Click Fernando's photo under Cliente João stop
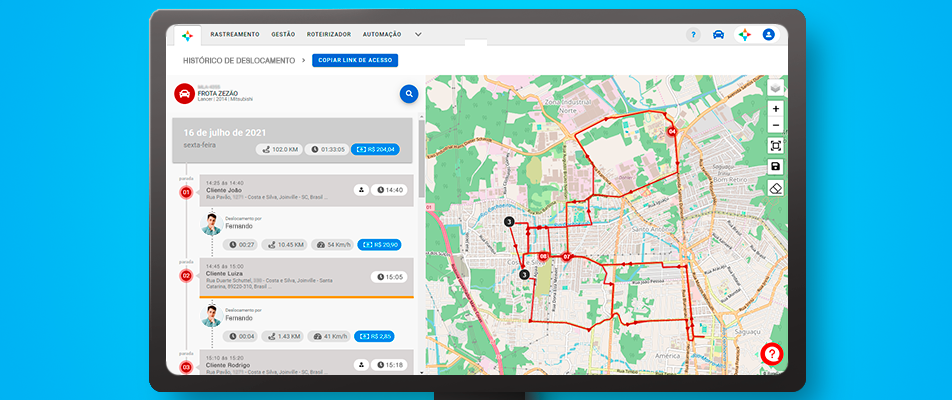The image size is (952, 400). pos(211,224)
